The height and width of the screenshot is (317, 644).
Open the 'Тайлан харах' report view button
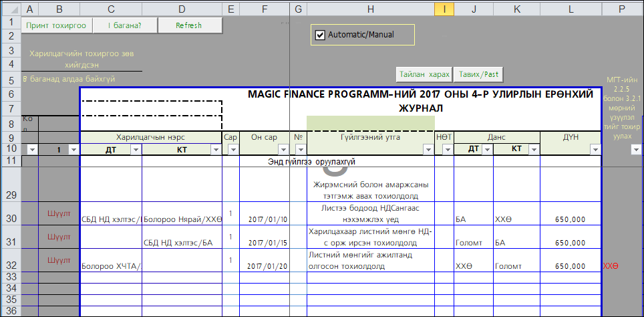(x=424, y=74)
